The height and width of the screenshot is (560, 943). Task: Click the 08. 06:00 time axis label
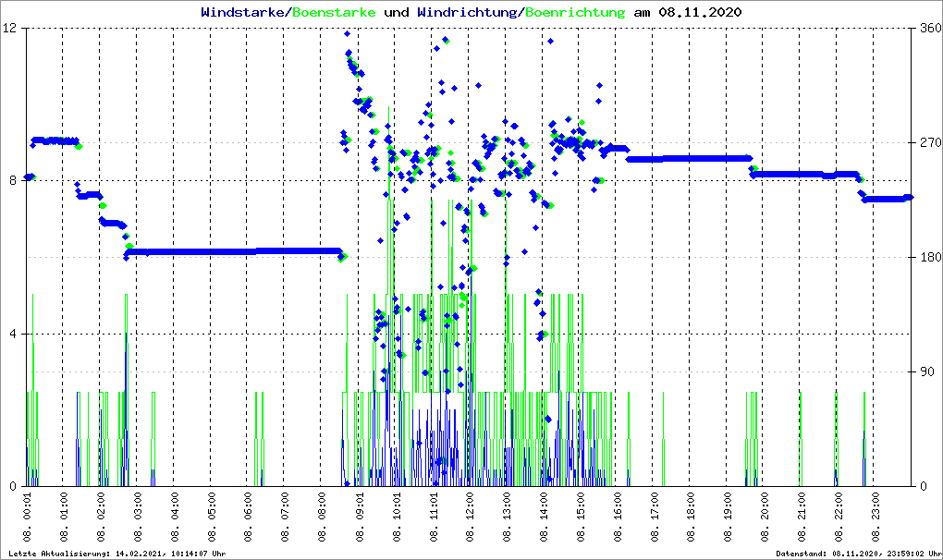click(248, 517)
